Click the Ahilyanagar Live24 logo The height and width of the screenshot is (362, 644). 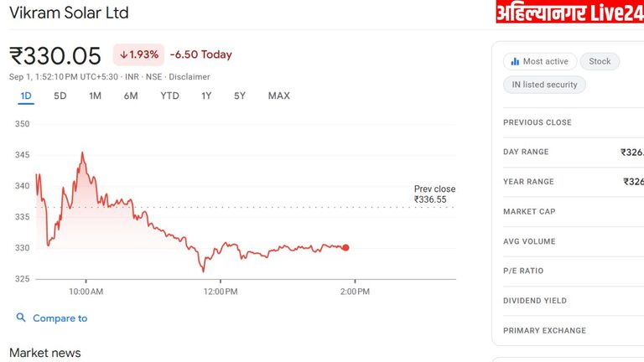[569, 13]
